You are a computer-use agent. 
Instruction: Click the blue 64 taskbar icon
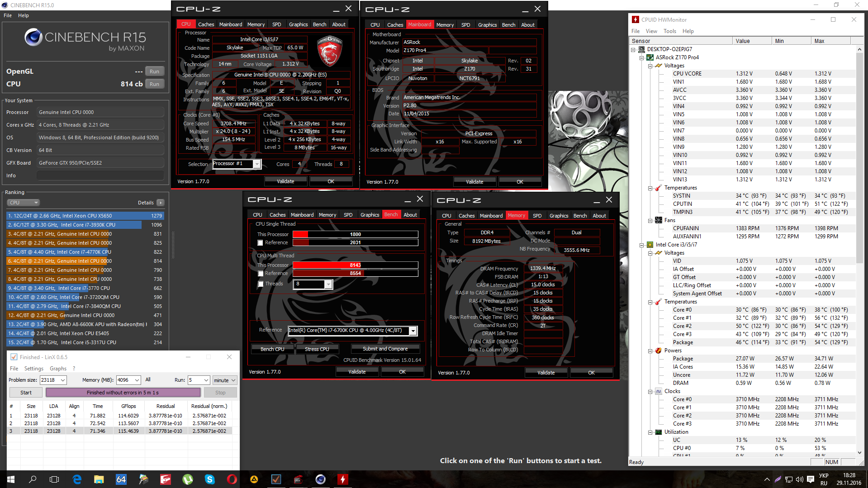coord(121,479)
